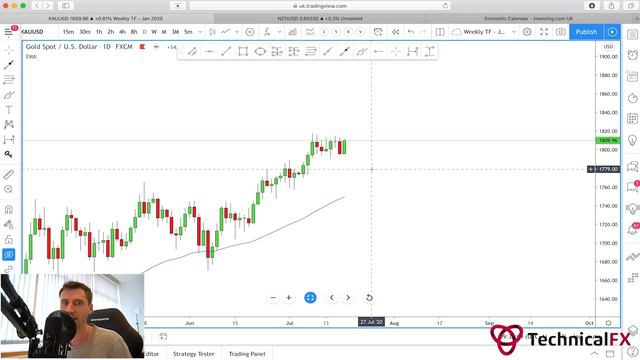Expand the indicators favorites dropdown arrow
Image resolution: width=640 pixels, height=360 pixels.
[279, 32]
